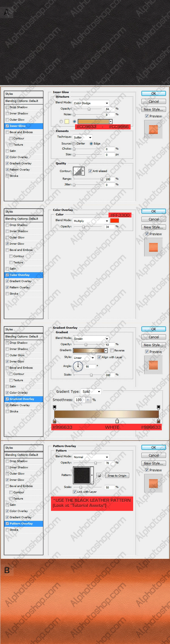The height and width of the screenshot is (644, 170).
Task: Click New Style in the Gradient Overlay dialog
Action: pos(154,345)
